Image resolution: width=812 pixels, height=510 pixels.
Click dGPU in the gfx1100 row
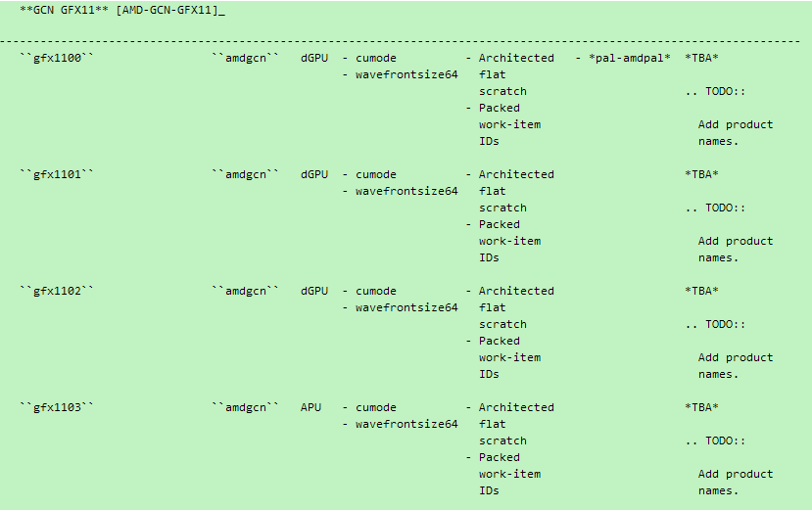point(314,58)
